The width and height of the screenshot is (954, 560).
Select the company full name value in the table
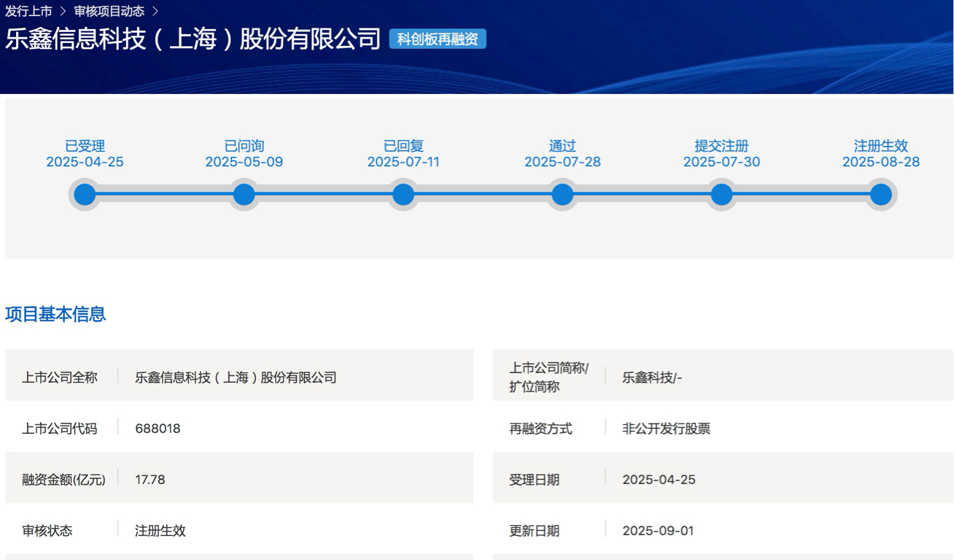236,378
